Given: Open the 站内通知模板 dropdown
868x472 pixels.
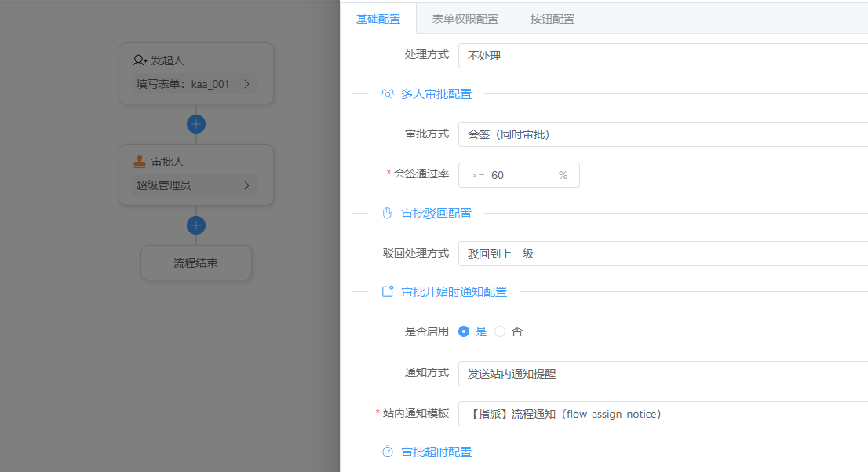Looking at the screenshot, I should 662,414.
